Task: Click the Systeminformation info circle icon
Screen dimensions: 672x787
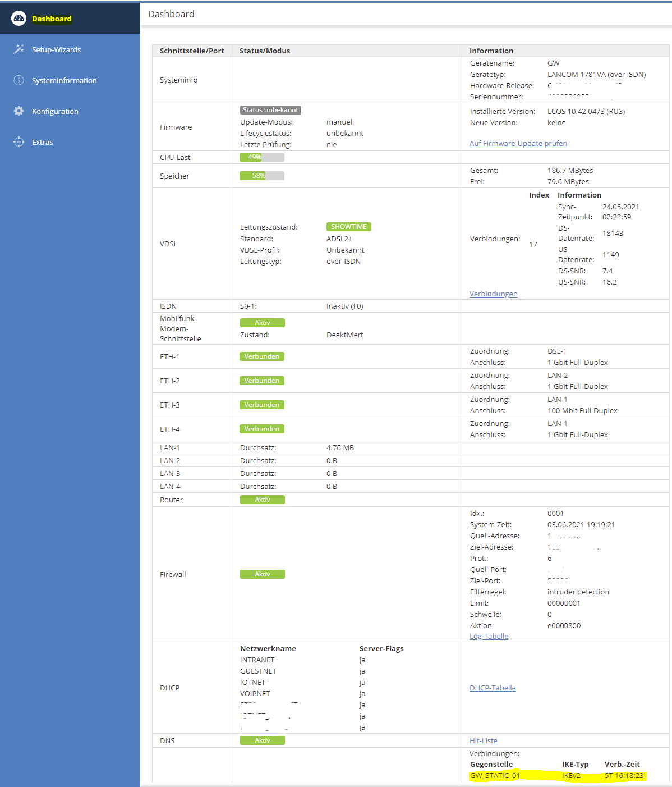Action: click(x=19, y=80)
